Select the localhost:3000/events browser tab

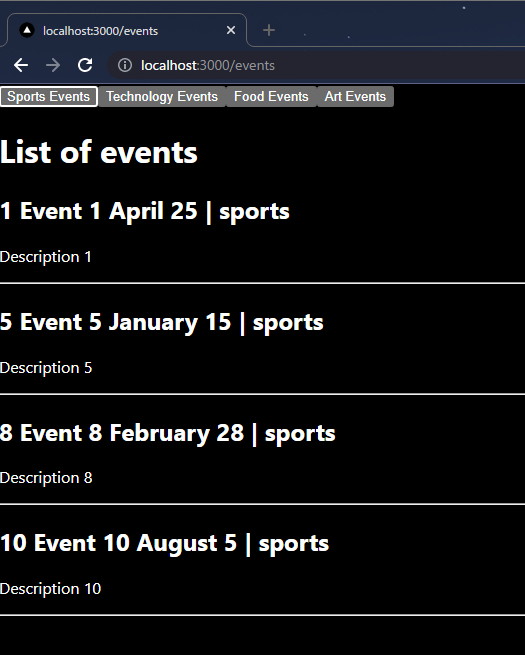pyautogui.click(x=127, y=30)
